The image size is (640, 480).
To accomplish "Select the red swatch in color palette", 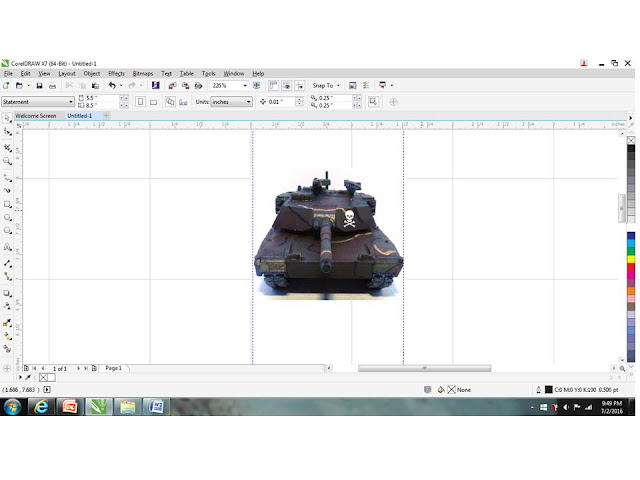I will pos(631,267).
